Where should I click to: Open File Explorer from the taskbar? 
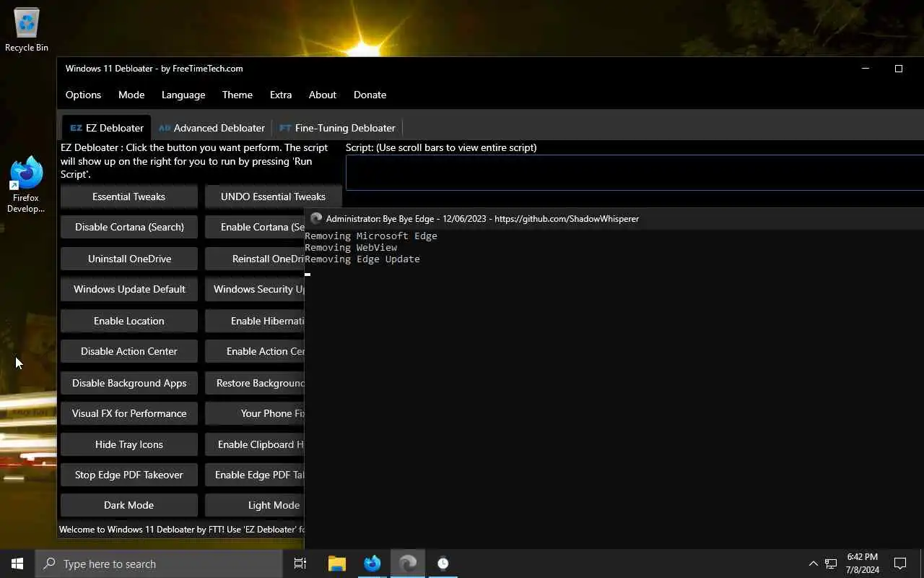tap(337, 564)
